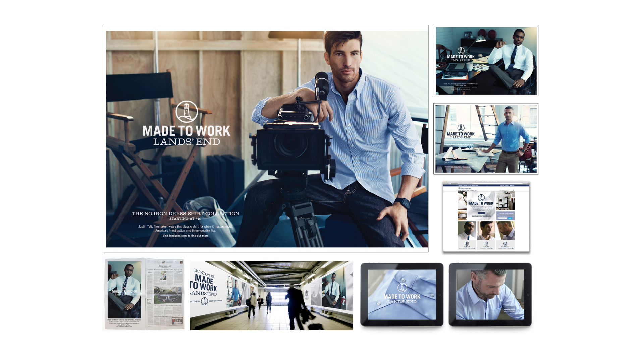Image resolution: width=644 pixels, height=362 pixels.
Task: Open the ad thumbnail with man beside ladder
Action: pyautogui.click(x=486, y=139)
